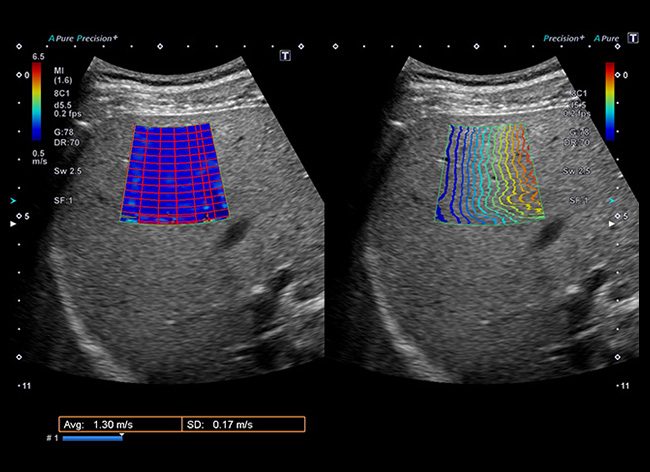Click the blue #1 progress bar
The width and height of the screenshot is (650, 472).
92,438
